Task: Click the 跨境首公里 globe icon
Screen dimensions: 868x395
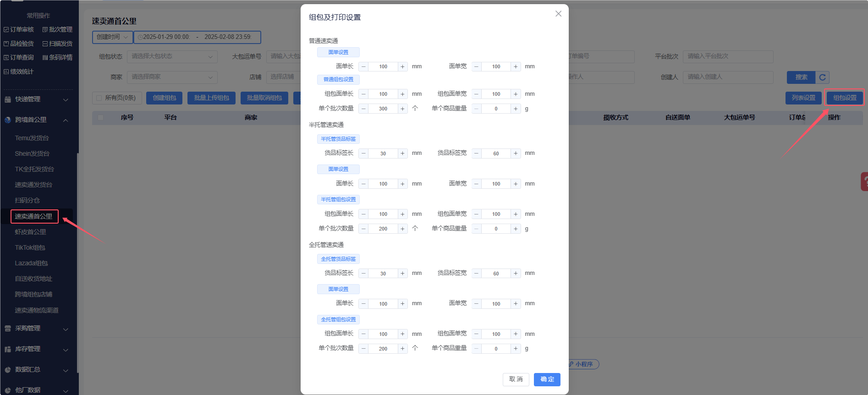Action: coord(8,120)
